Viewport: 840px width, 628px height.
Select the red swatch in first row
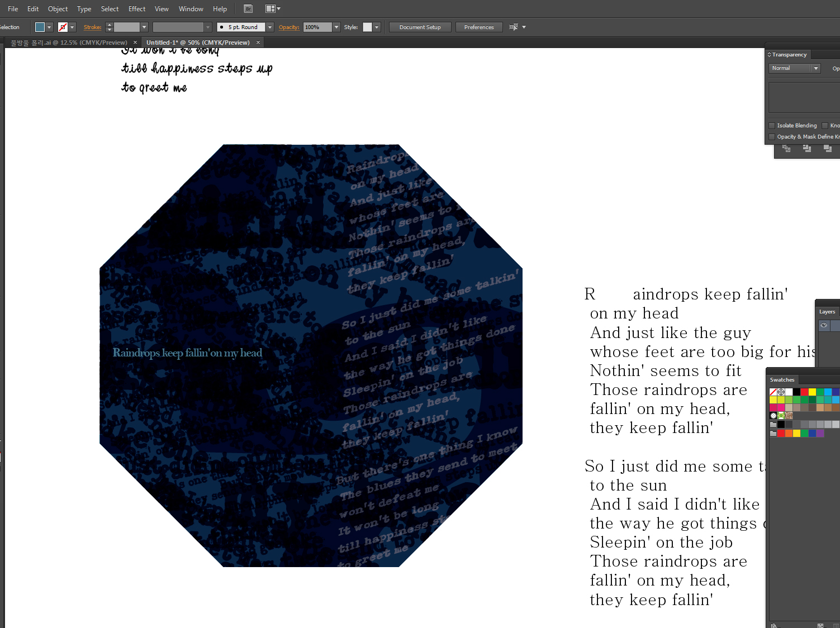click(x=804, y=392)
